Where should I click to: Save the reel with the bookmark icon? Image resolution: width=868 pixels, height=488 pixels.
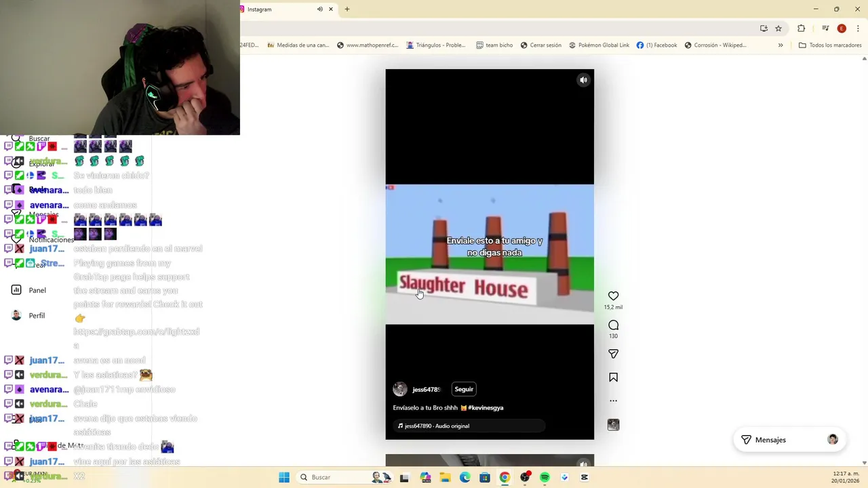[613, 377]
